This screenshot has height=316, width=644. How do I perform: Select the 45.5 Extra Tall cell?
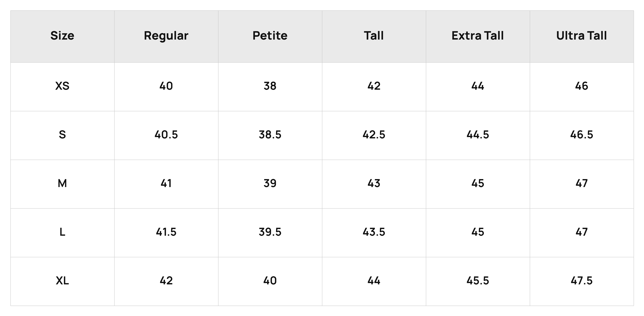[x=478, y=281]
